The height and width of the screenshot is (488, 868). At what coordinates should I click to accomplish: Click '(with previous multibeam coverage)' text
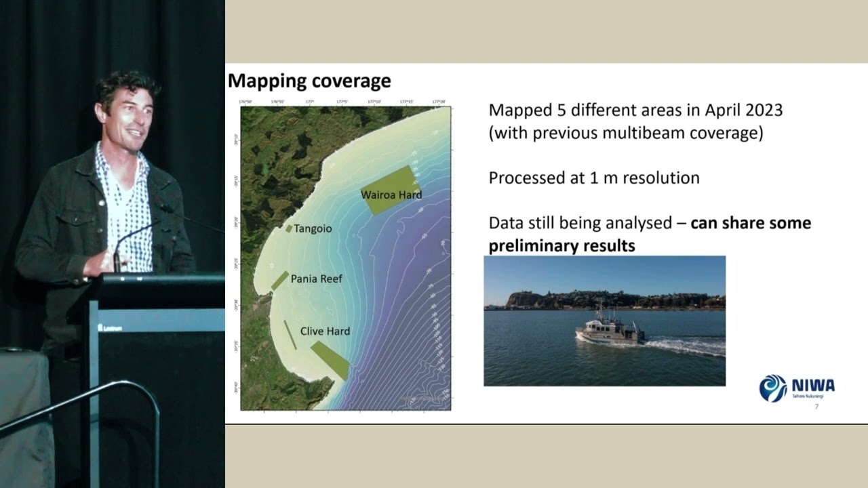click(x=626, y=133)
